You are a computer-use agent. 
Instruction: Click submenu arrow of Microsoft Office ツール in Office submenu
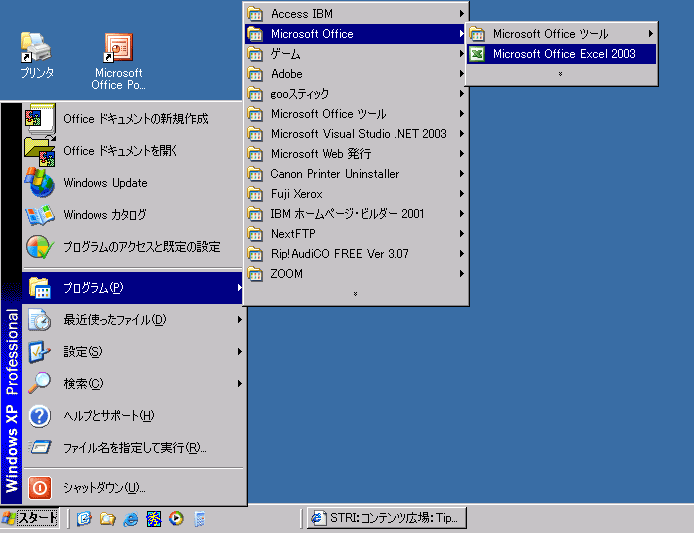650,34
